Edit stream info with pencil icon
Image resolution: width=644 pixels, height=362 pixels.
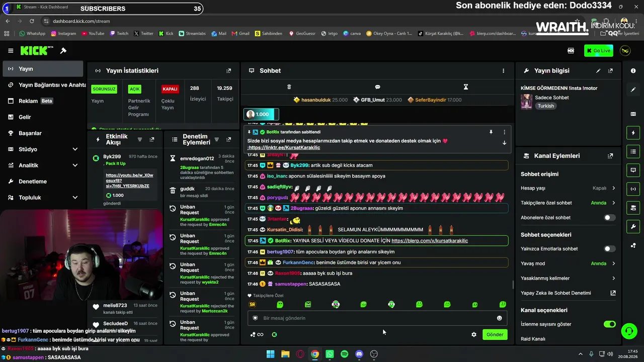598,71
